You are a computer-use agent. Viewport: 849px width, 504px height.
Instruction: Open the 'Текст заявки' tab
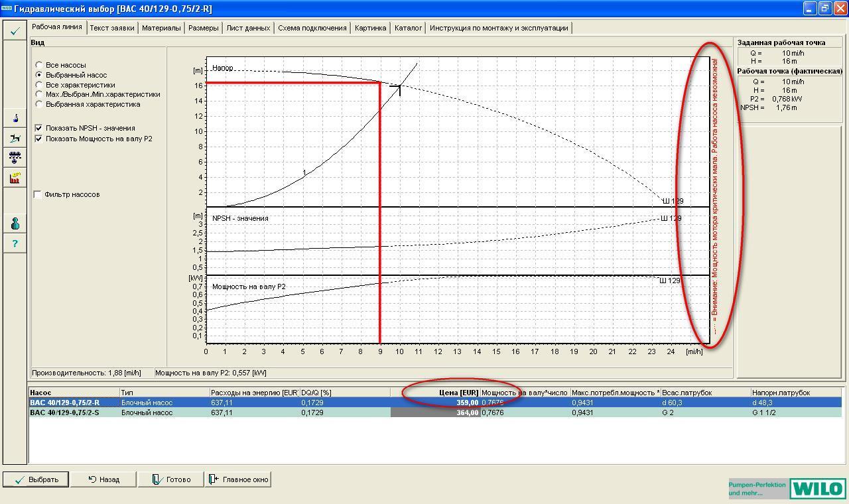[112, 28]
